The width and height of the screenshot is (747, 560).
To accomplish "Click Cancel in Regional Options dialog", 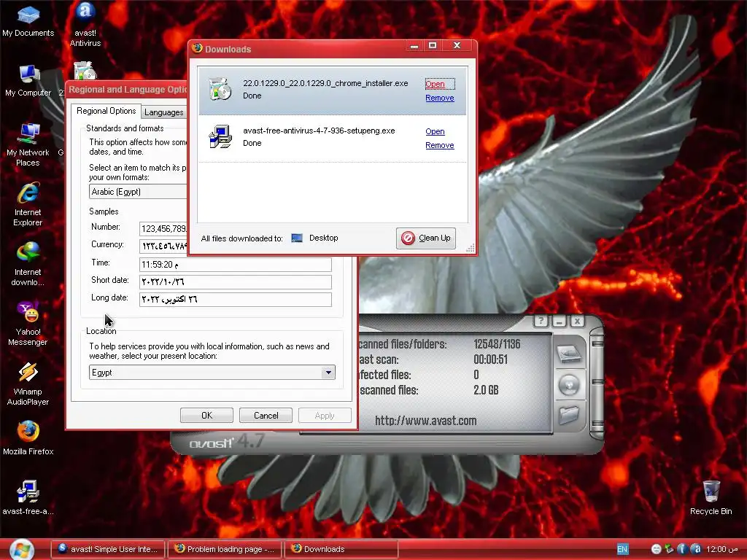I will click(266, 415).
